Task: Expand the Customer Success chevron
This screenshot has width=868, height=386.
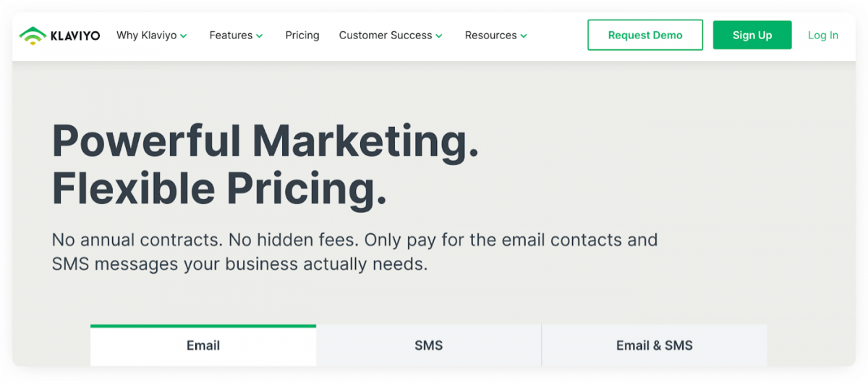Action: pos(439,35)
